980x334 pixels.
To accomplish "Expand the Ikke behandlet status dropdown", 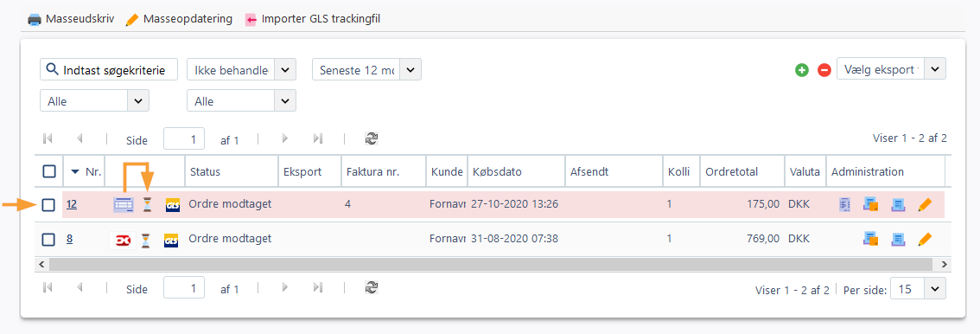I will tap(241, 70).
